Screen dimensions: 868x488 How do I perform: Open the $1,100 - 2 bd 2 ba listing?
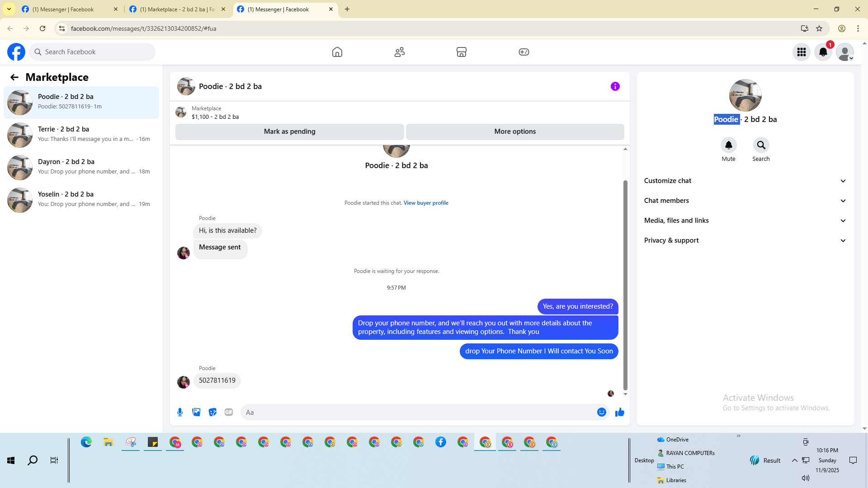(215, 117)
